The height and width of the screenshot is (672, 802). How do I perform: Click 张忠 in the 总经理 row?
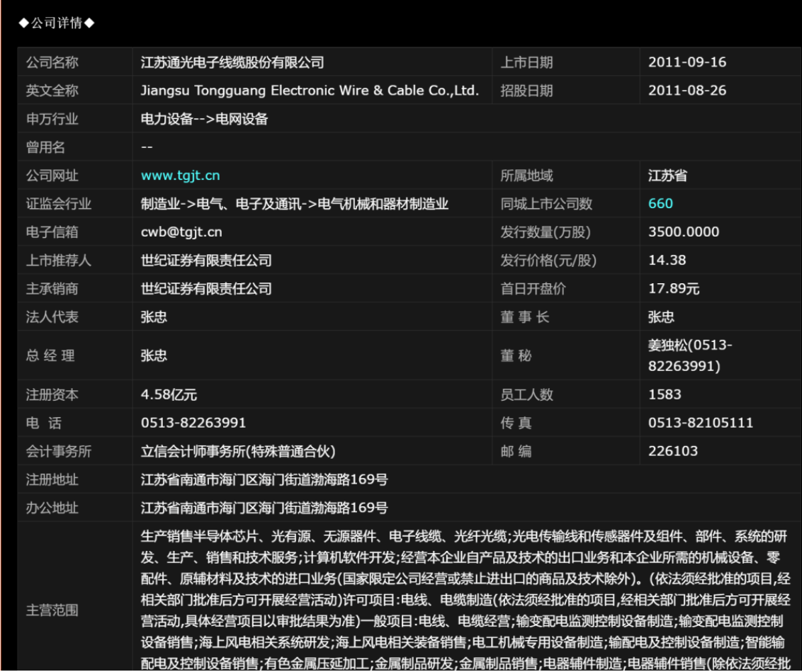click(154, 355)
